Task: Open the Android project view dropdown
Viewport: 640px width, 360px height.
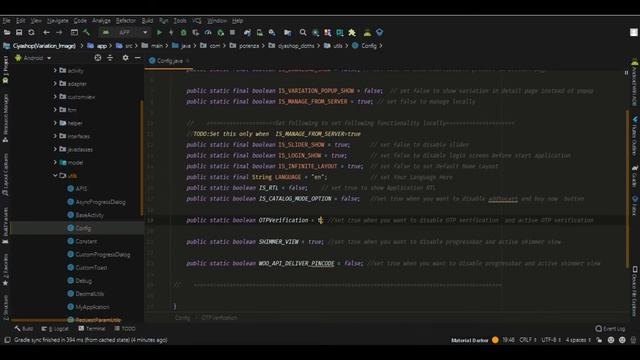Action: pos(33,58)
